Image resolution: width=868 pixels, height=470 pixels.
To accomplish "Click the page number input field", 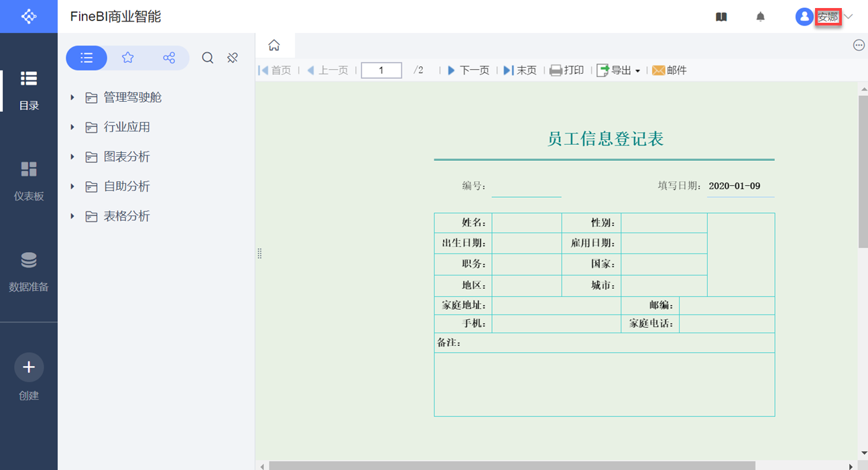I will pos(381,70).
